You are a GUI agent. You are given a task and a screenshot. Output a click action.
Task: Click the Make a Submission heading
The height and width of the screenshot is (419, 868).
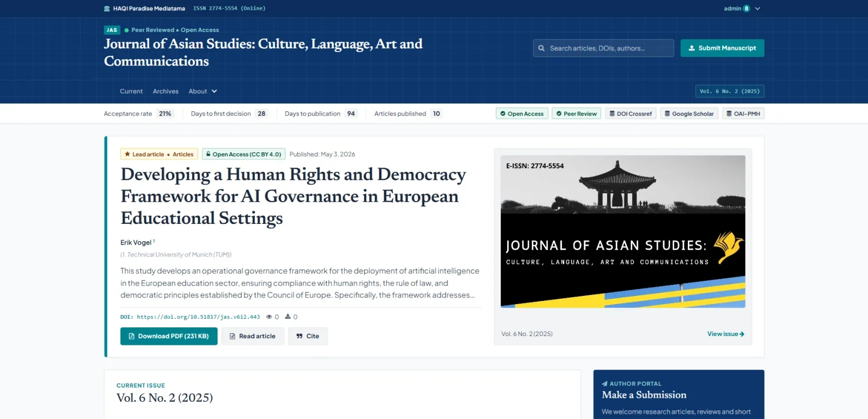pos(644,395)
